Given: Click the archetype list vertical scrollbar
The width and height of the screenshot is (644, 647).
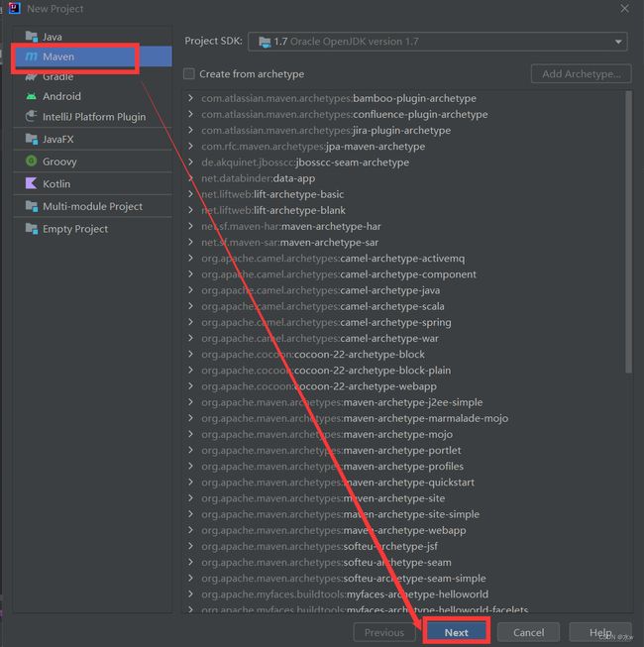Looking at the screenshot, I should (628, 232).
